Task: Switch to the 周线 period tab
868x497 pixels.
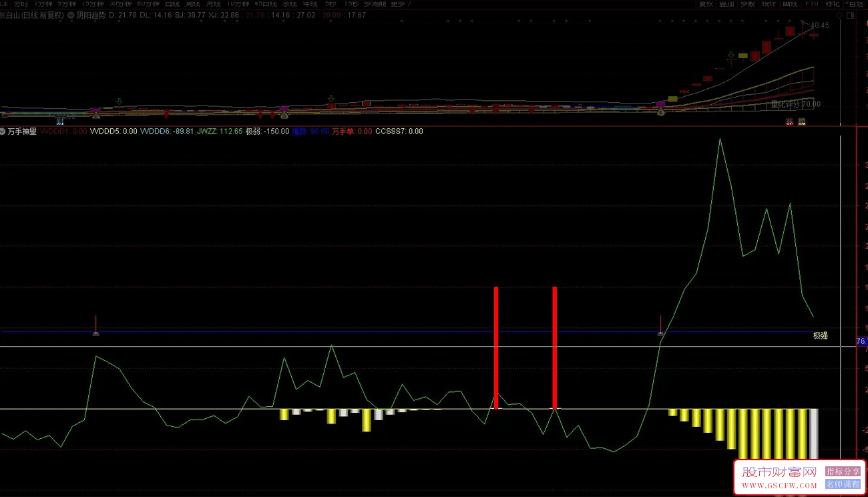Action: click(193, 3)
